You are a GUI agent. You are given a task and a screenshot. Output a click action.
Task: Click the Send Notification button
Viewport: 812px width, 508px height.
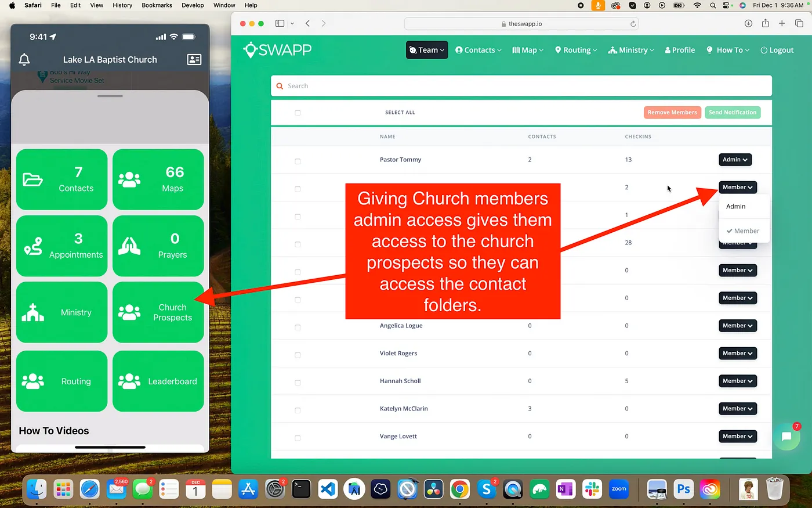(733, 112)
